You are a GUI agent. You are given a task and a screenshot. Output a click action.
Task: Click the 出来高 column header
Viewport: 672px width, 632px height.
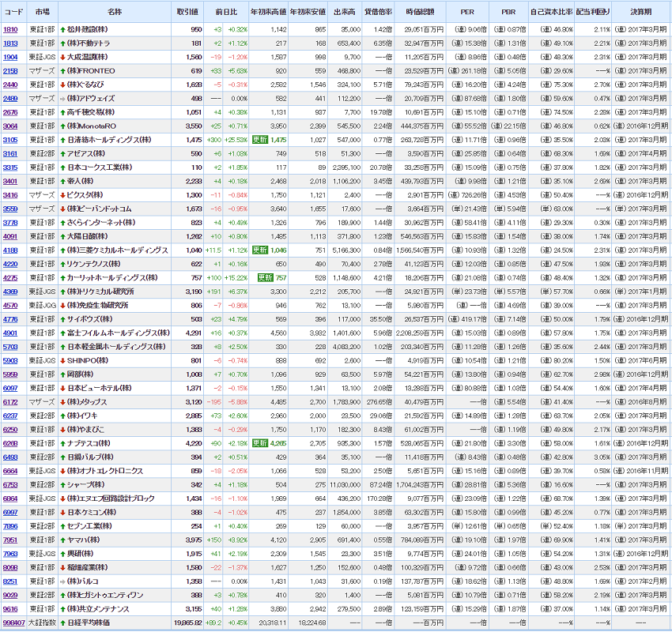[x=345, y=12]
